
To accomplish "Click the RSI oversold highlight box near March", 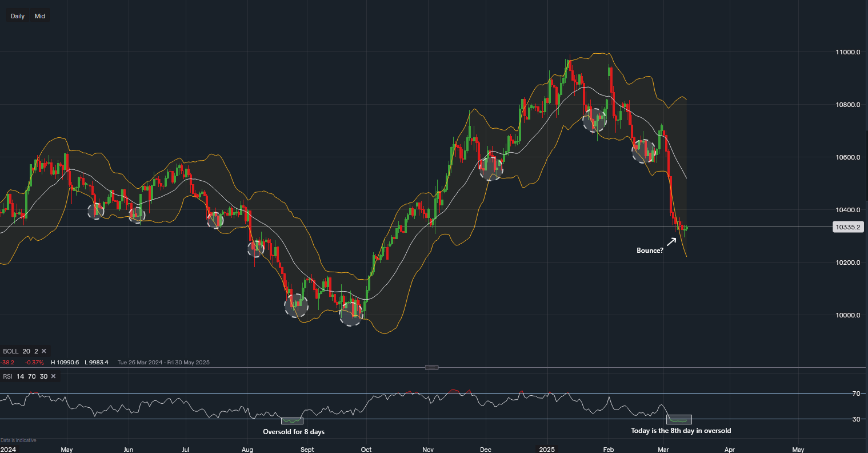I will coord(679,419).
